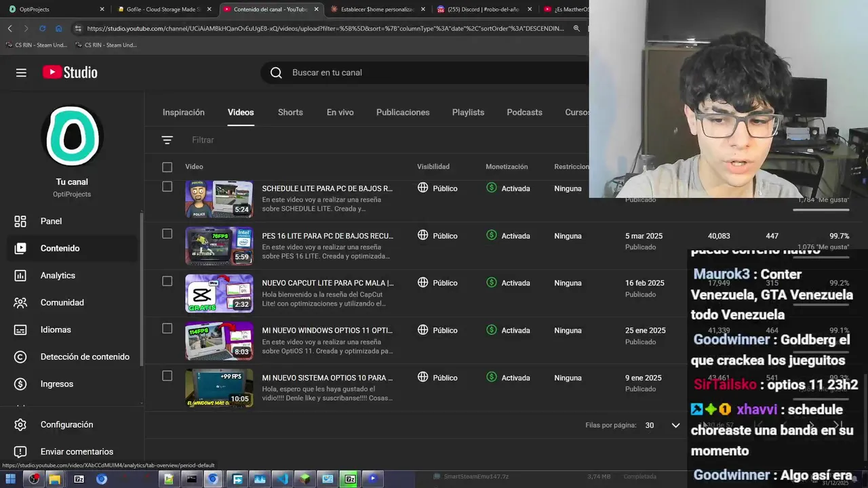This screenshot has height=488, width=868.
Task: Click the browser back arrow
Action: coord(9,28)
